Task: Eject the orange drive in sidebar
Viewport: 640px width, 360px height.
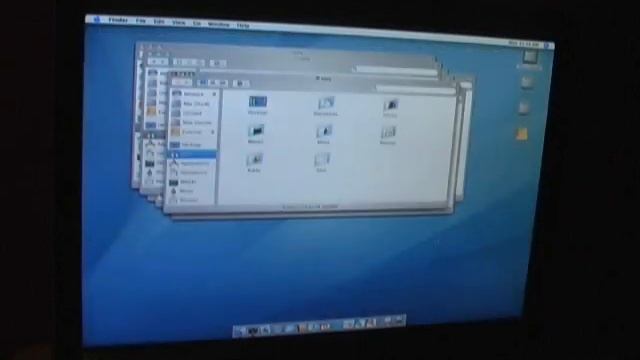Action: [x=213, y=132]
